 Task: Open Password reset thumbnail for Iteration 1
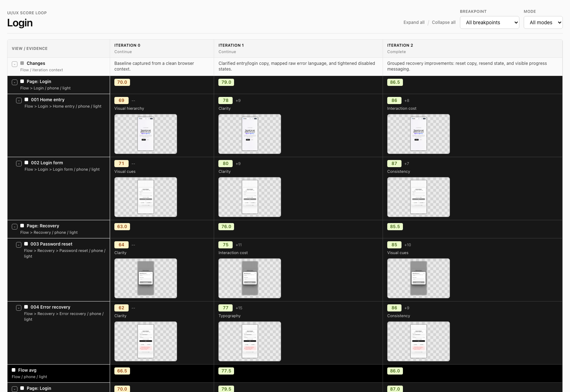250,278
